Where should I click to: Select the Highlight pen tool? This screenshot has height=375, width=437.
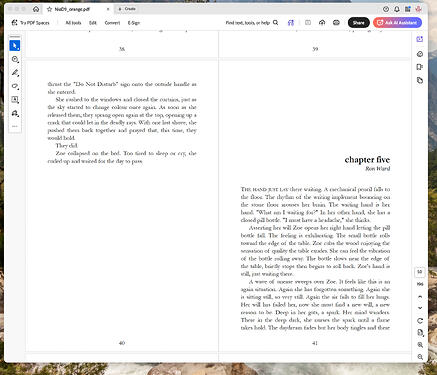15,73
